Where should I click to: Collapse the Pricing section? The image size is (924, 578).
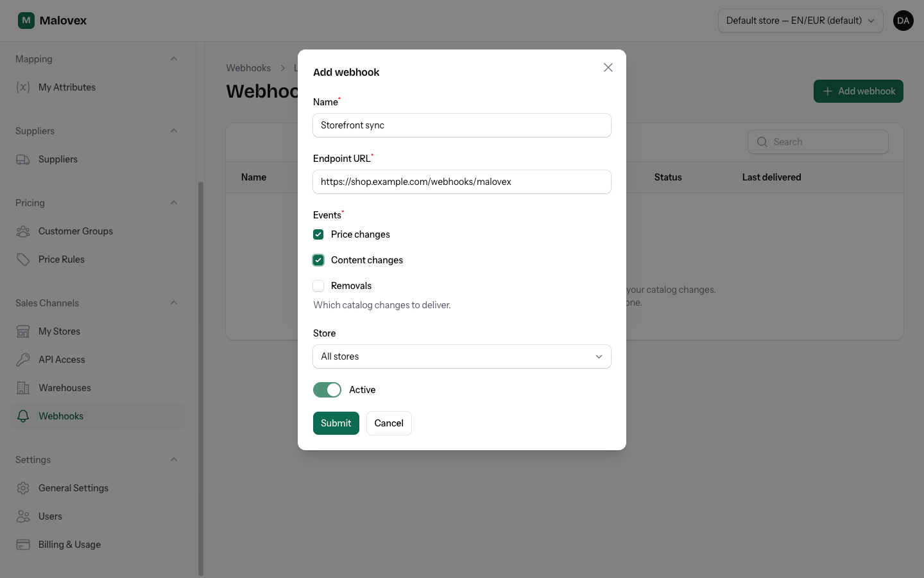(174, 203)
